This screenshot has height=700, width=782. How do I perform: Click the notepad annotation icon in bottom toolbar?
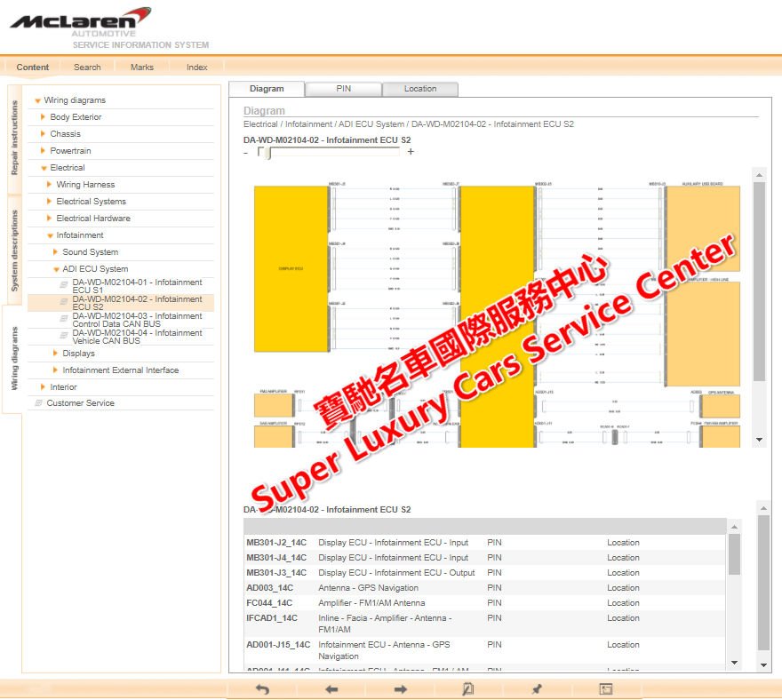(x=467, y=689)
